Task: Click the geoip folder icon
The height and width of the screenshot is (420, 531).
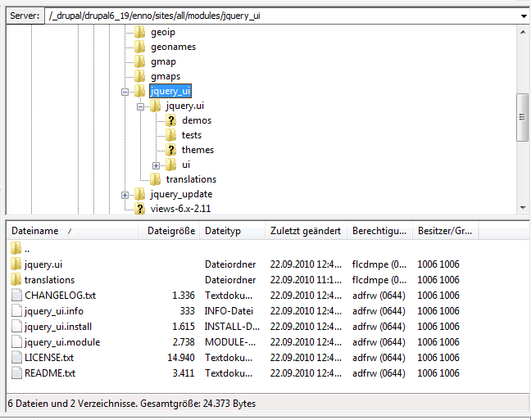Action: pos(140,32)
